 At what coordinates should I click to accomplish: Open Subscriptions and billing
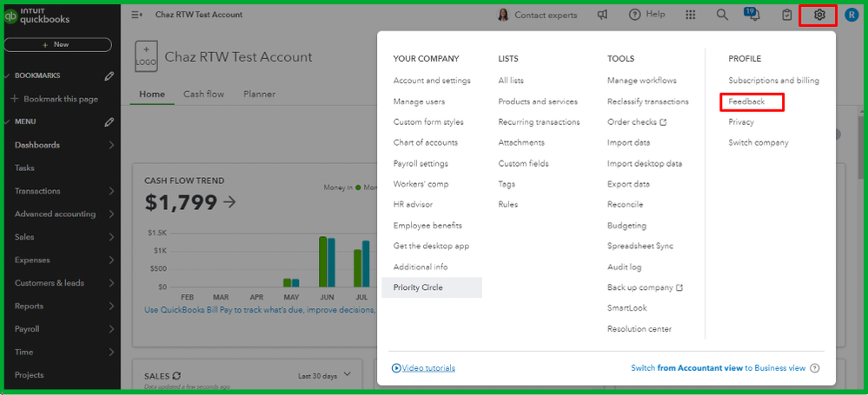774,80
